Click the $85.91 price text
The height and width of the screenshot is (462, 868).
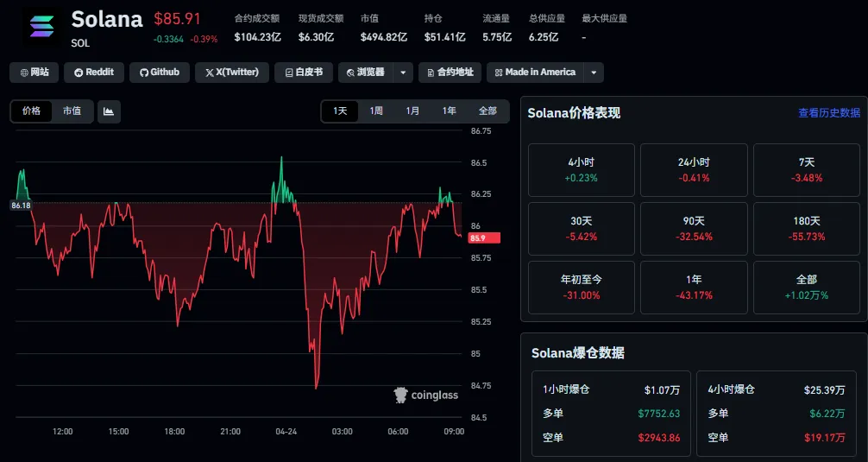(x=177, y=19)
